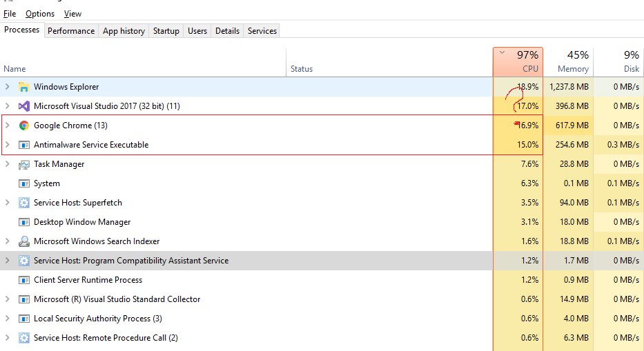Viewport: 644px width, 351px height.
Task: Expand Antimalware Service Executable row
Action: (x=7, y=145)
